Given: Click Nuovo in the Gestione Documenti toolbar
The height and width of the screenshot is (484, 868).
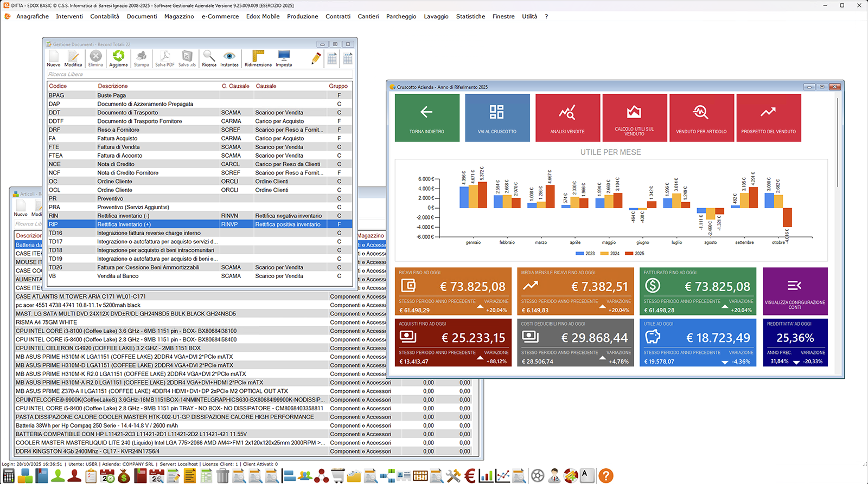Looking at the screenshot, I should point(54,59).
